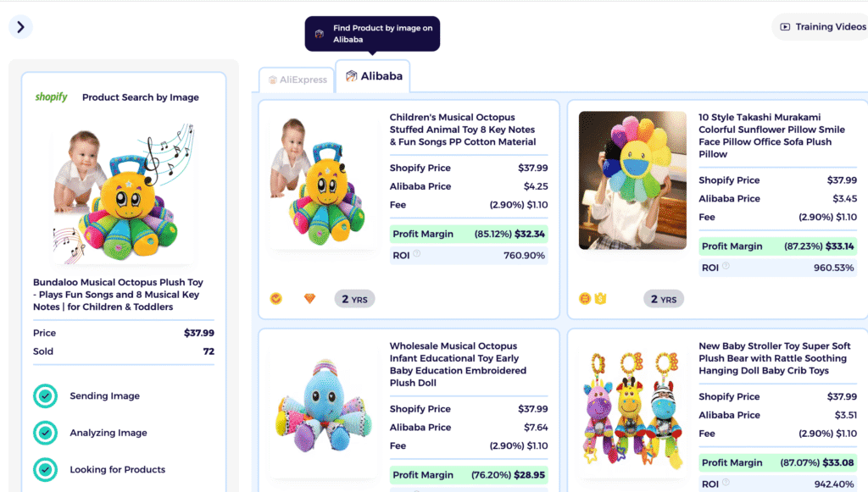This screenshot has width=868, height=492.
Task: Open Children's Musical Octopus Stuffed Animal listing
Action: pyautogui.click(x=463, y=130)
